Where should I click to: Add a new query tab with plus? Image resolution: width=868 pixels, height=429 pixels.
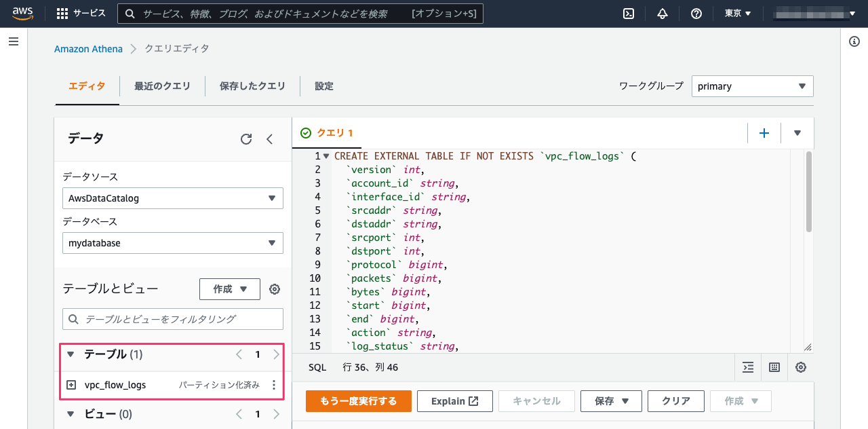pos(764,133)
